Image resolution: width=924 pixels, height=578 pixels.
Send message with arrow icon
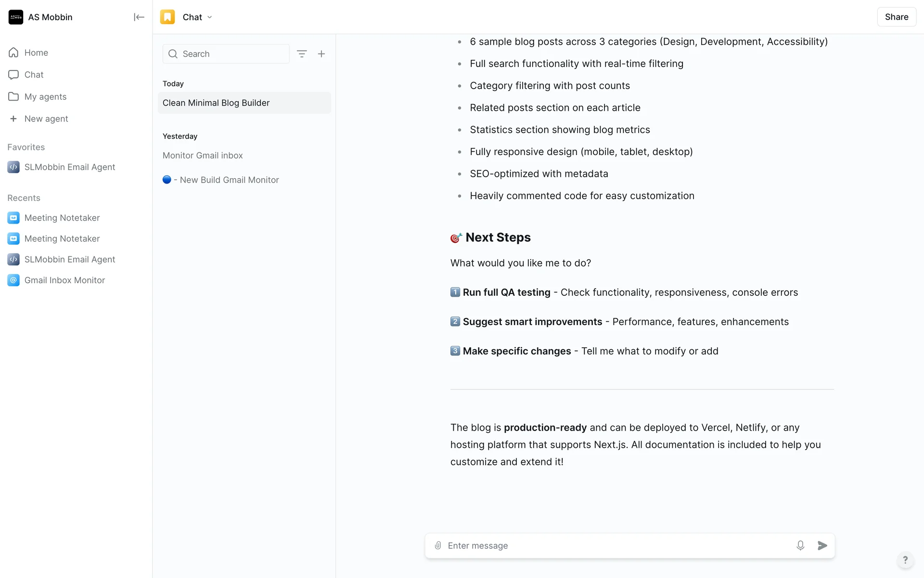(x=822, y=545)
